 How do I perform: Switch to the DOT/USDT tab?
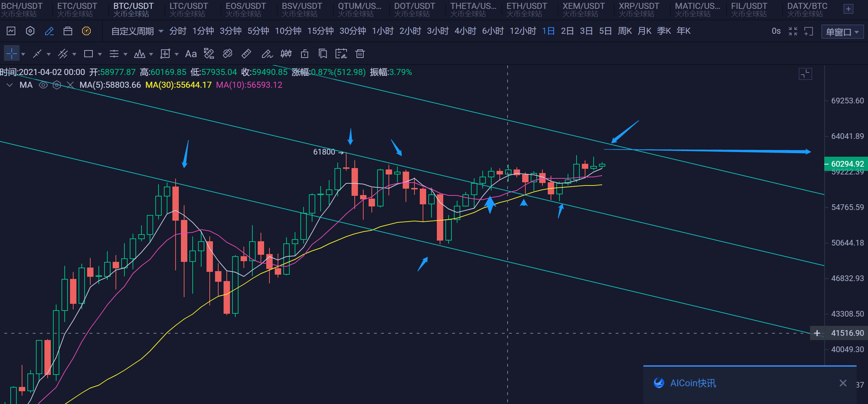point(414,9)
